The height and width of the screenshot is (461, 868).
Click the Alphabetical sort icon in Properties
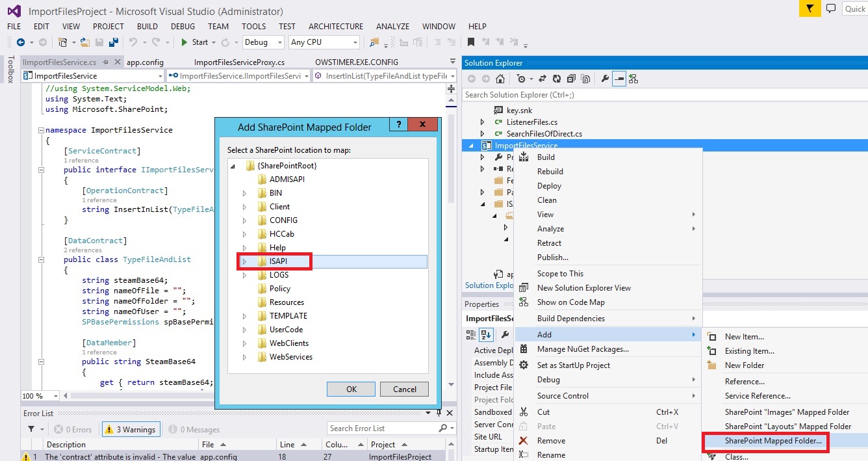486,334
